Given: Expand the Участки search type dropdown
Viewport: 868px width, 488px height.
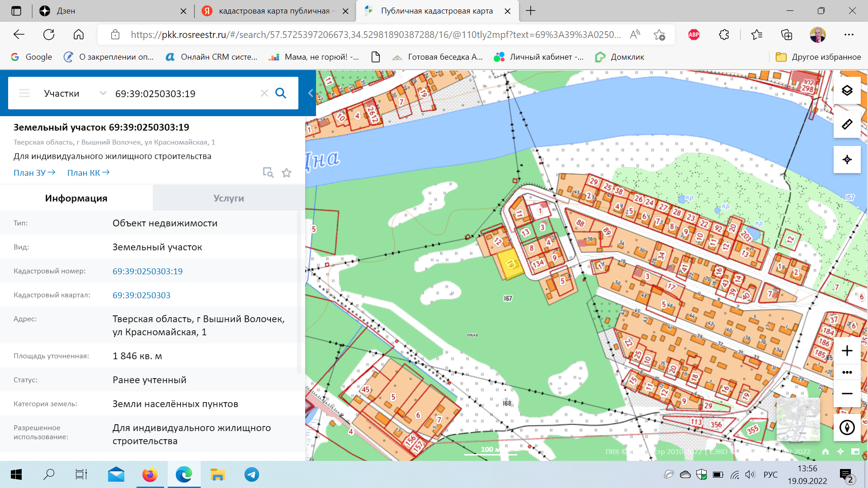Looking at the screenshot, I should 103,93.
